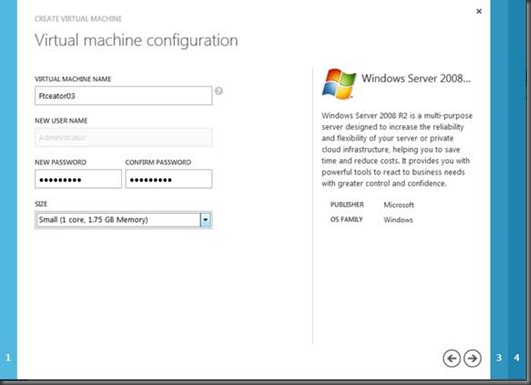Select the Small (1 core) size combo box
This screenshot has height=385, width=531.
click(123, 220)
